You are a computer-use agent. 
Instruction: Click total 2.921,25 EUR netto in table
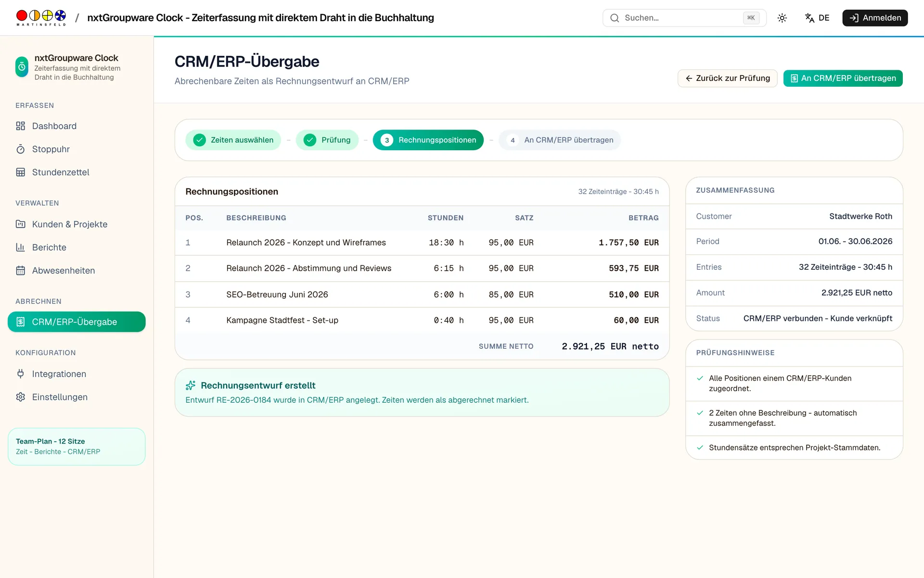610,346
